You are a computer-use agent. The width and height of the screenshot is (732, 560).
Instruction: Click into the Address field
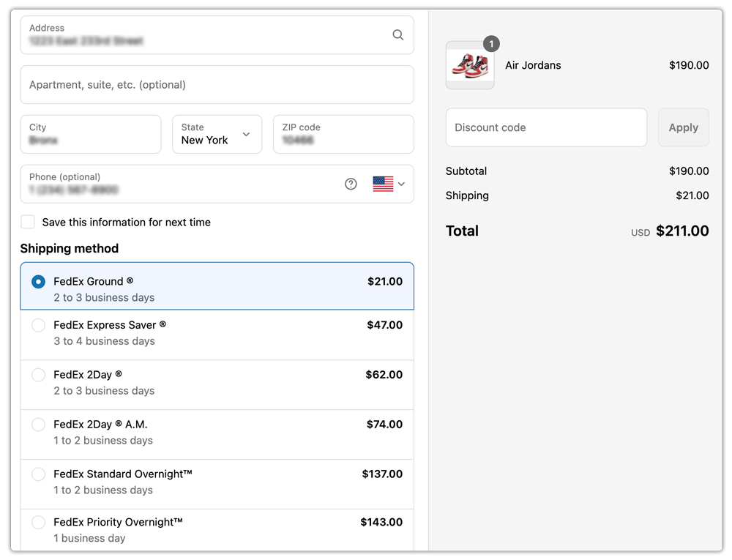point(217,35)
